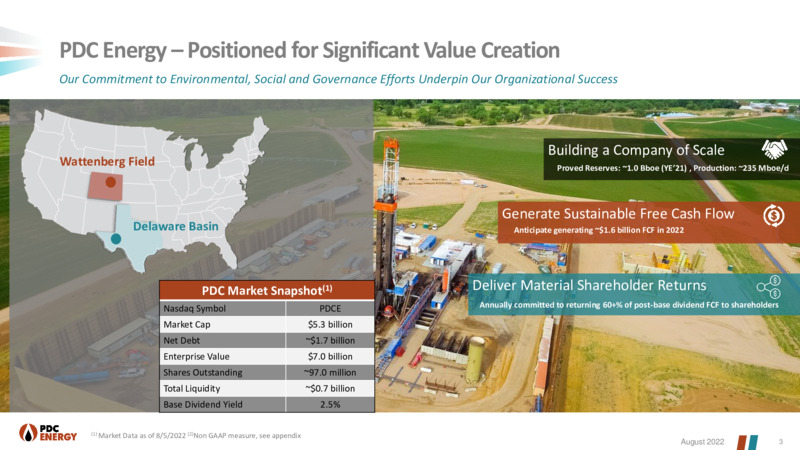This screenshot has height=450, width=800.
Task: Click the ~$0.7 billion value cell
Action: click(x=330, y=388)
